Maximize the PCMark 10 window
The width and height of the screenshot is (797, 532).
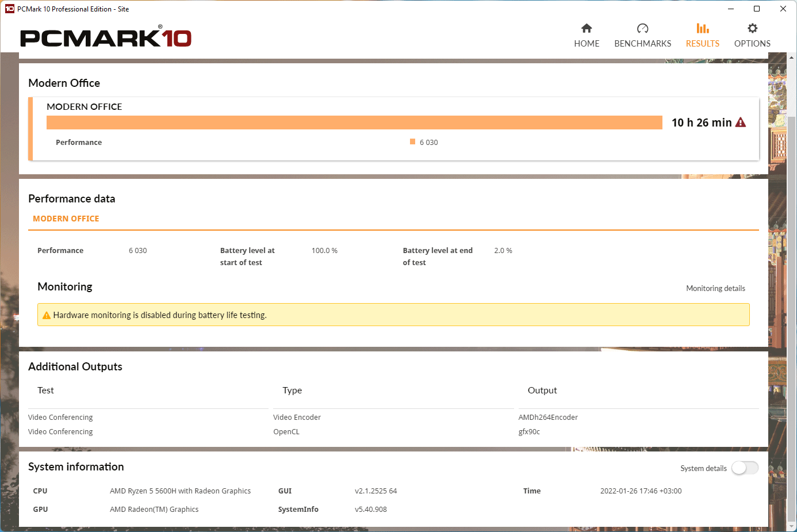(x=757, y=9)
